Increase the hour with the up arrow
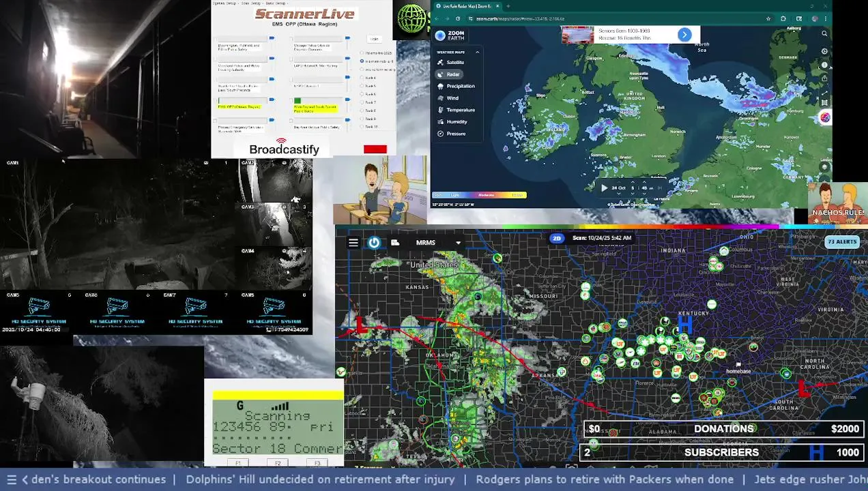 633,181
